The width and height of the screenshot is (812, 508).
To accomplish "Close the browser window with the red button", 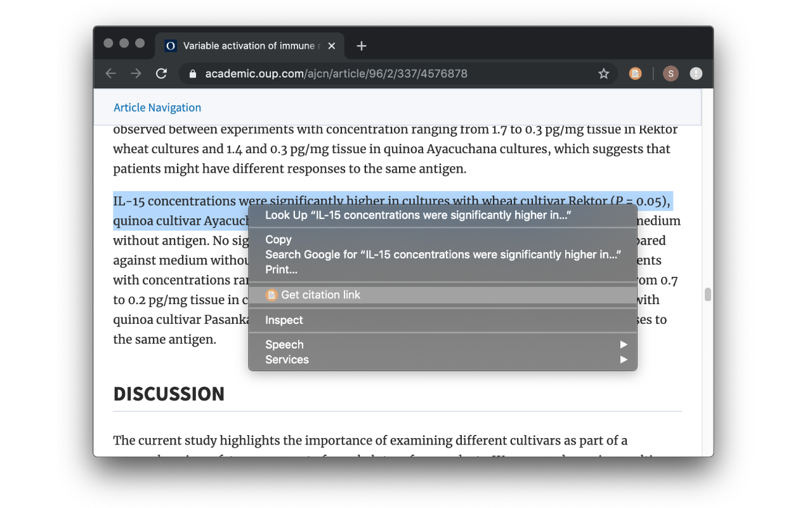I will (108, 43).
